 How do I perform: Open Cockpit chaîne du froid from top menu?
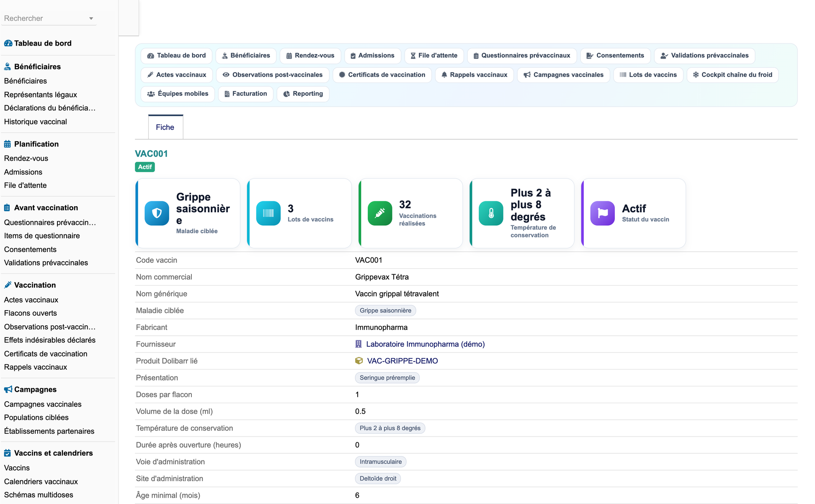click(x=732, y=75)
